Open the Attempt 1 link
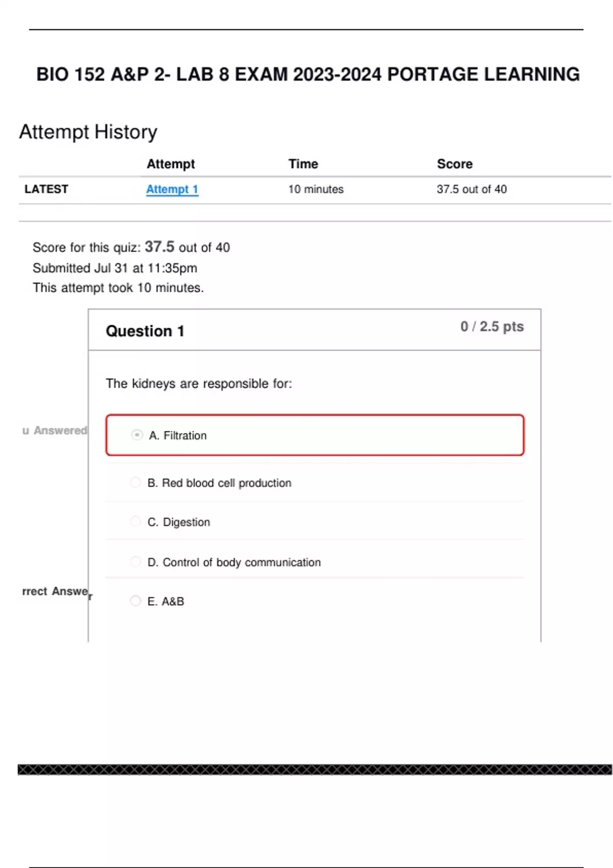This screenshot has width=613, height=868. [x=172, y=189]
